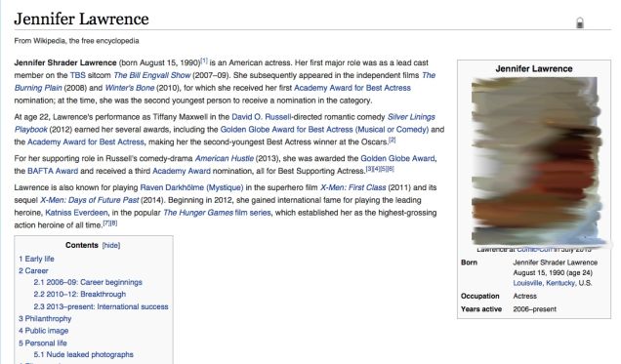The width and height of the screenshot is (621, 364).
Task: Open Raven Darkhölme (Mystique) link
Action: tap(191, 187)
